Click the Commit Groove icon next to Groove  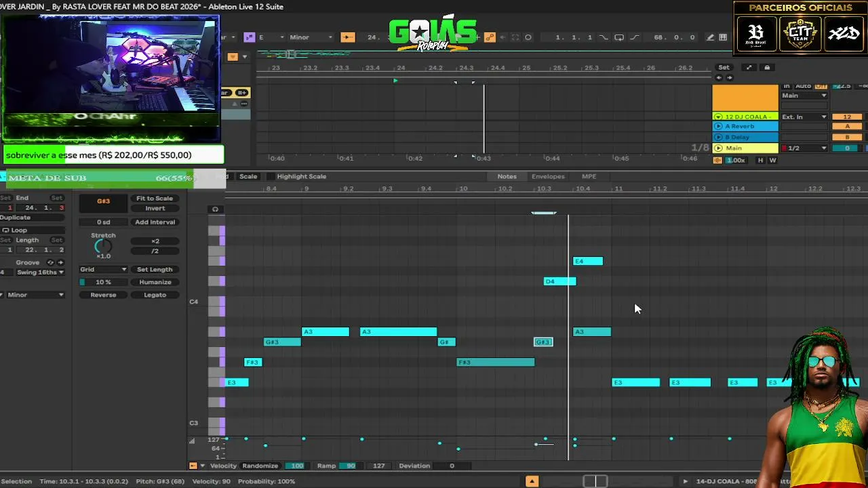point(60,262)
